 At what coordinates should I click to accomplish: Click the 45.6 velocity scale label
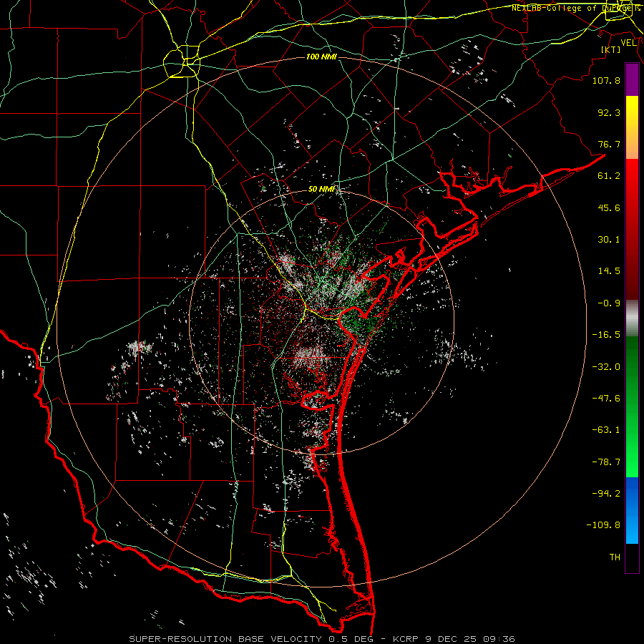click(x=609, y=208)
